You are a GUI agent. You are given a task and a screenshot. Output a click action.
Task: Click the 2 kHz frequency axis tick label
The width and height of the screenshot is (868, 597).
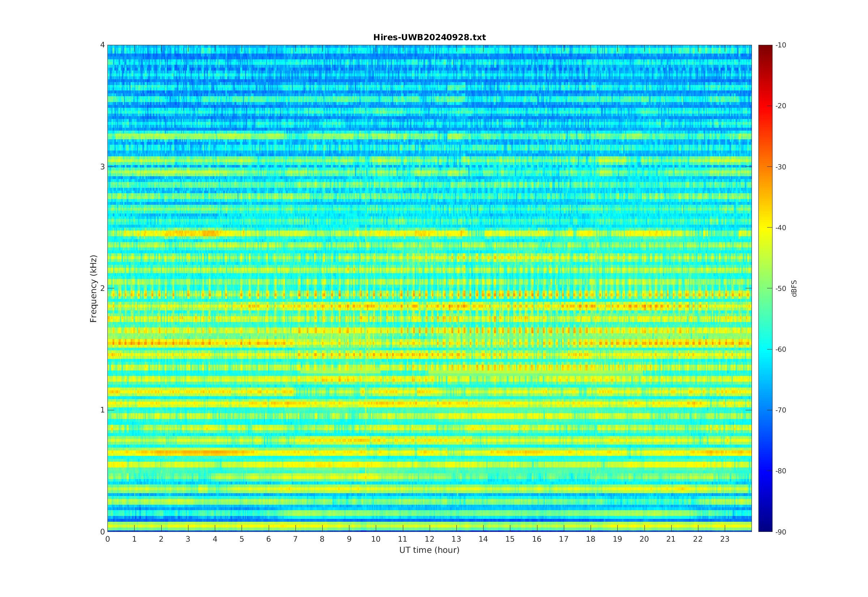click(102, 288)
